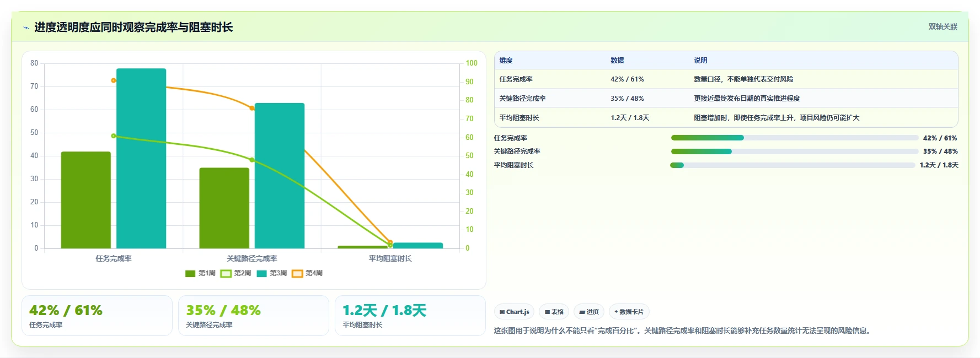Click the Chart.js tag
This screenshot has width=980, height=358.
514,312
